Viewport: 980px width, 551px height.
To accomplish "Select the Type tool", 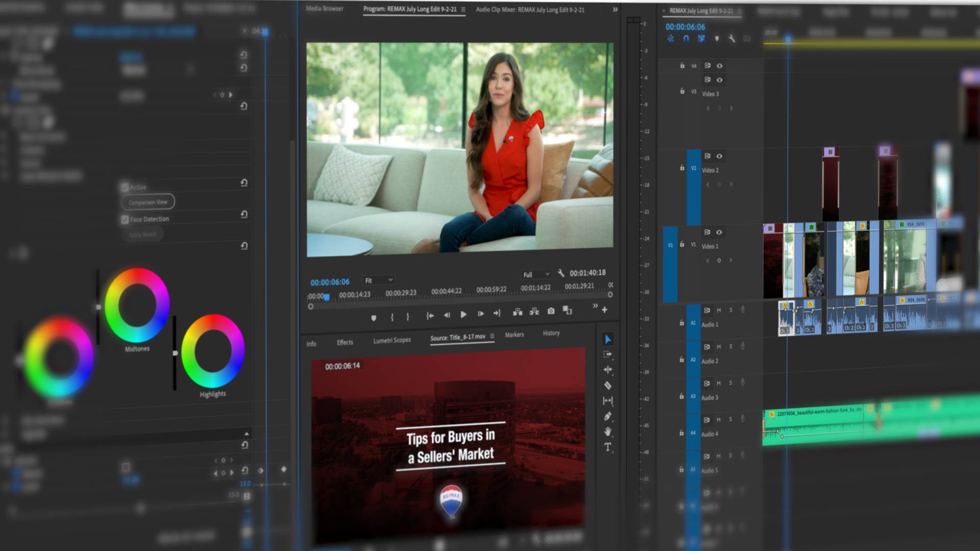I will [x=607, y=447].
